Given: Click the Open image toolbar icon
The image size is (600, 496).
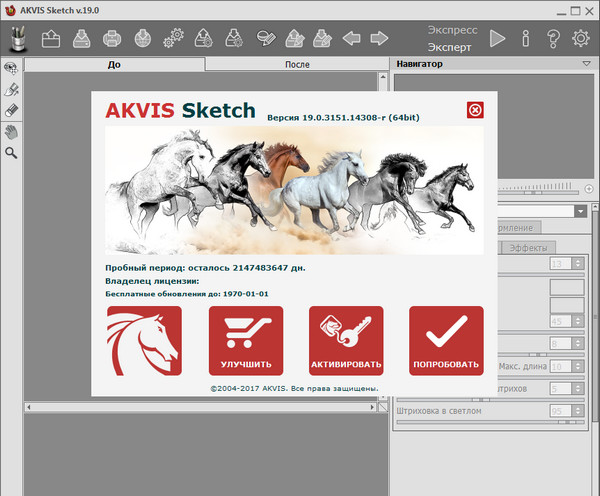Looking at the screenshot, I should pyautogui.click(x=51, y=39).
